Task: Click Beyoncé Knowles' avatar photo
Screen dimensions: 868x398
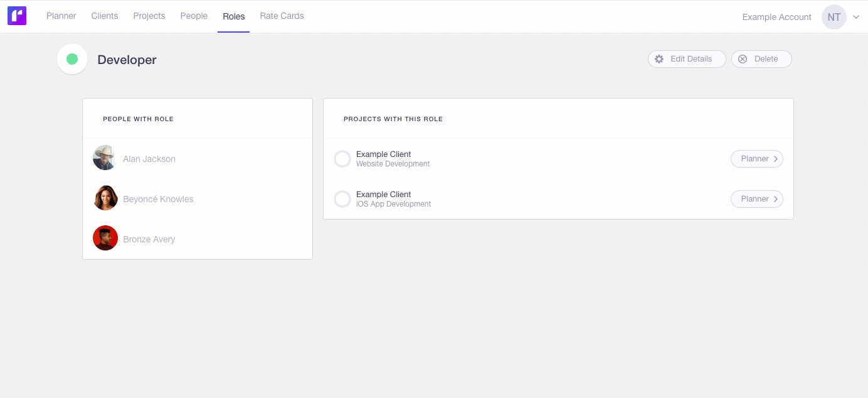Action: [105, 198]
